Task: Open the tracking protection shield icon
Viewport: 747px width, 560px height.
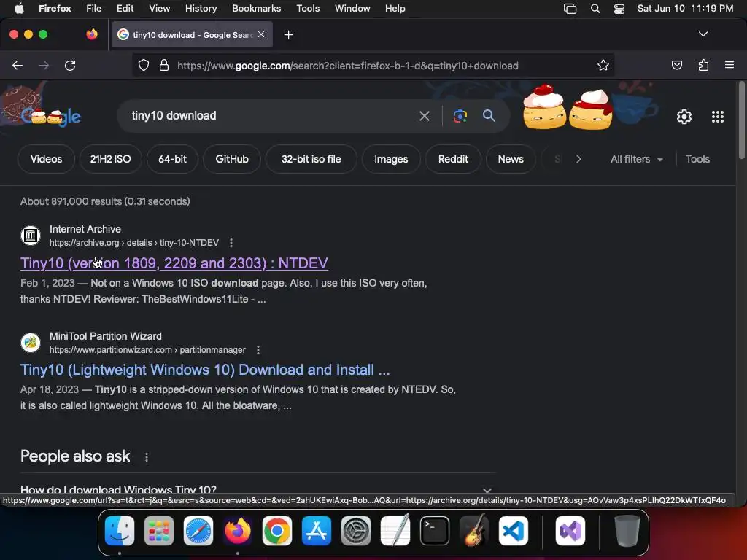Action: [144, 65]
